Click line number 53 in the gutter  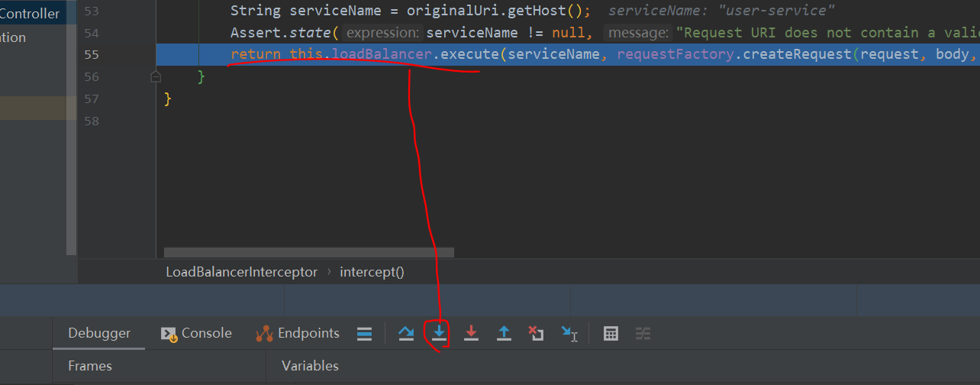(92, 11)
